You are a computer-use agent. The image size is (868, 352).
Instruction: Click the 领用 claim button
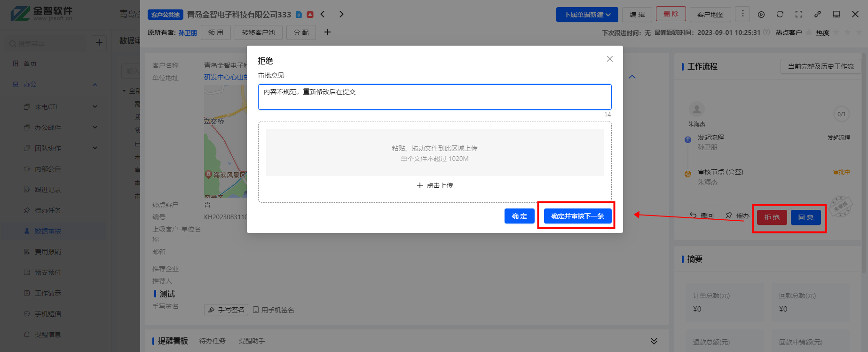point(216,32)
